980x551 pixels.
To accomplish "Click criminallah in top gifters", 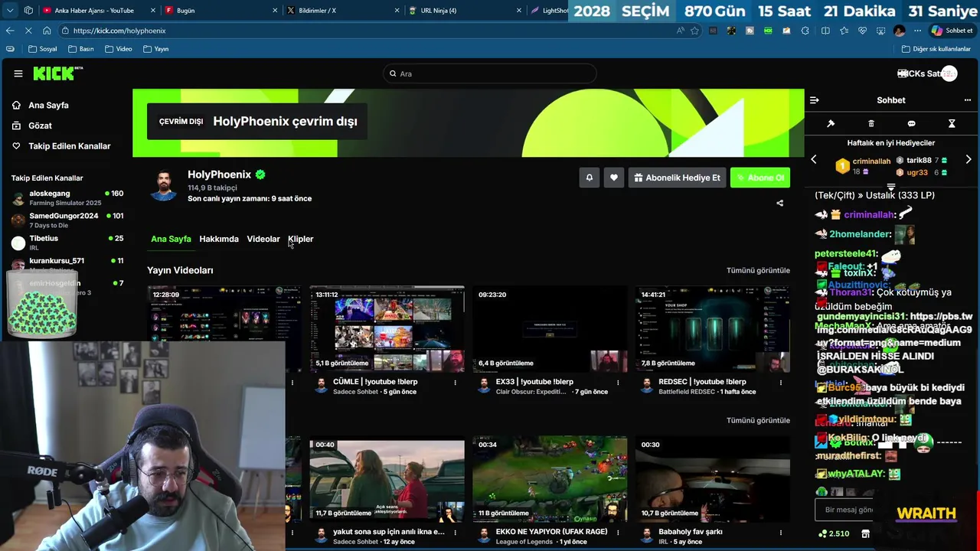I will point(871,161).
